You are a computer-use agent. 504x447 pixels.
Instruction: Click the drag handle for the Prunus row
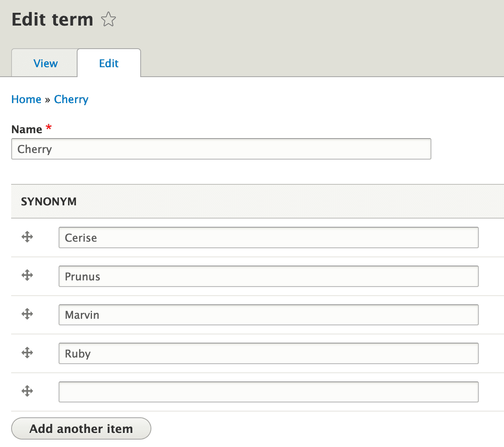point(27,275)
